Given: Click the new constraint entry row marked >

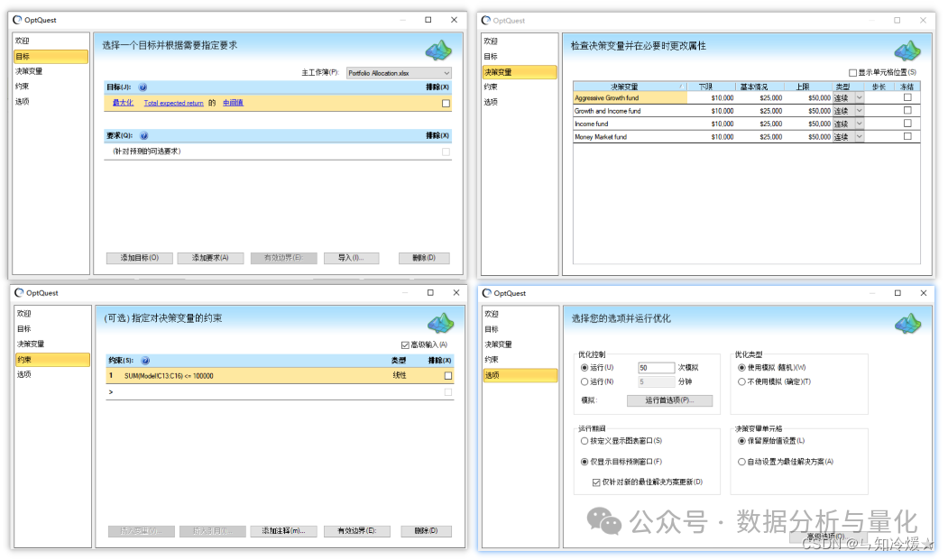Looking at the screenshot, I should [280, 392].
